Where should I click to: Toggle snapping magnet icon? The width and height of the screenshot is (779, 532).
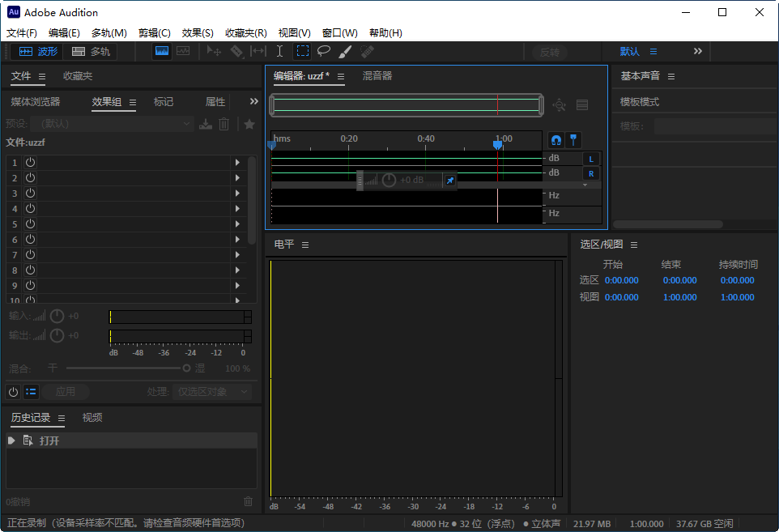point(556,140)
